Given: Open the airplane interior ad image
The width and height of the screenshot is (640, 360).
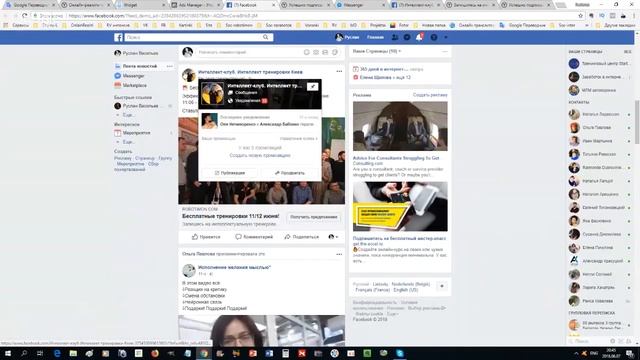Looking at the screenshot, I should (x=400, y=126).
